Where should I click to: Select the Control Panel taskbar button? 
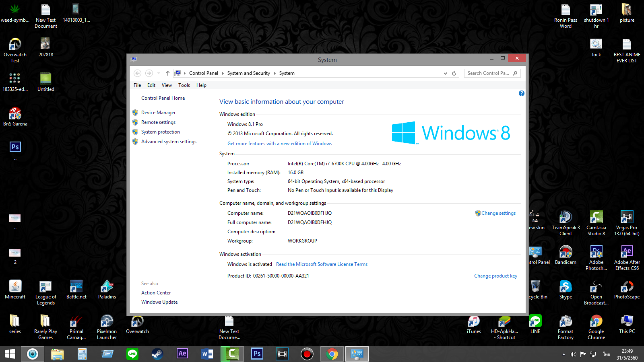pyautogui.click(x=357, y=354)
